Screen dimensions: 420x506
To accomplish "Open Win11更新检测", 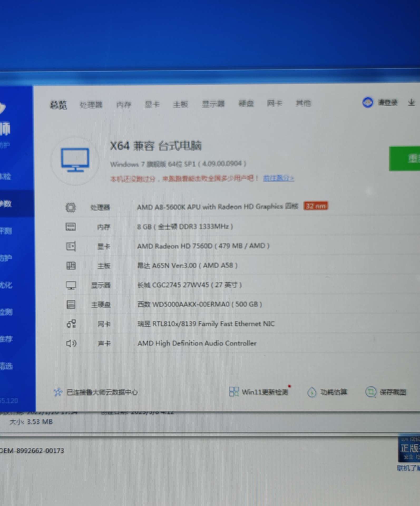I will tap(265, 392).
